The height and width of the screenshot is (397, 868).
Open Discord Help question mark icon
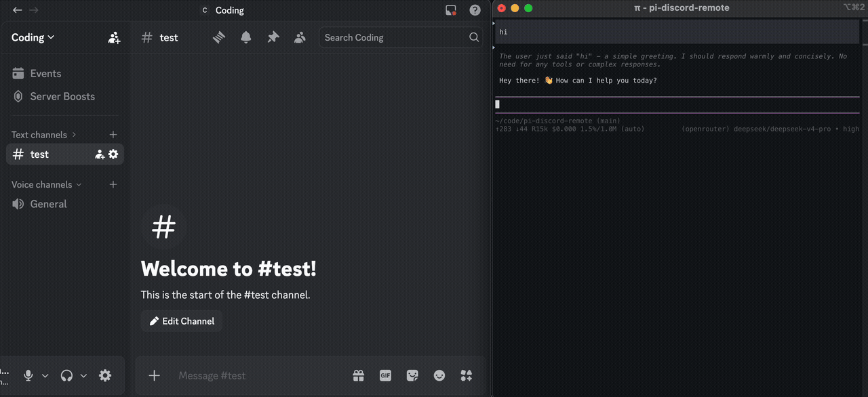pos(475,10)
